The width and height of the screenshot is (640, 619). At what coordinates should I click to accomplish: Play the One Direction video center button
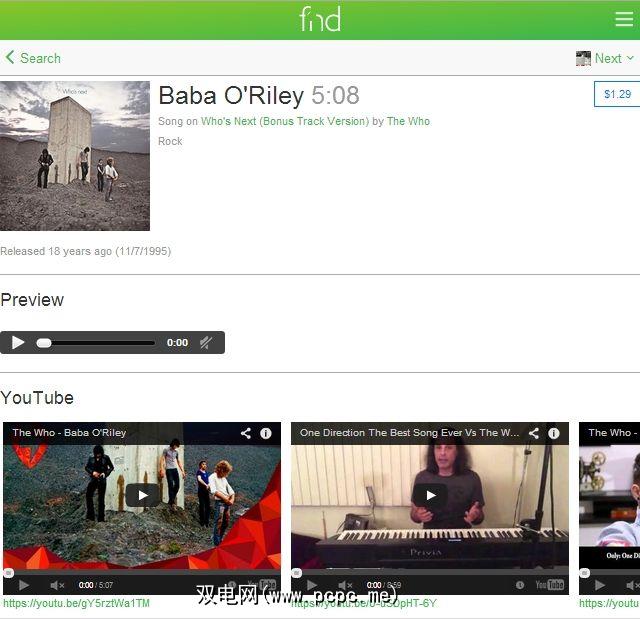point(430,495)
